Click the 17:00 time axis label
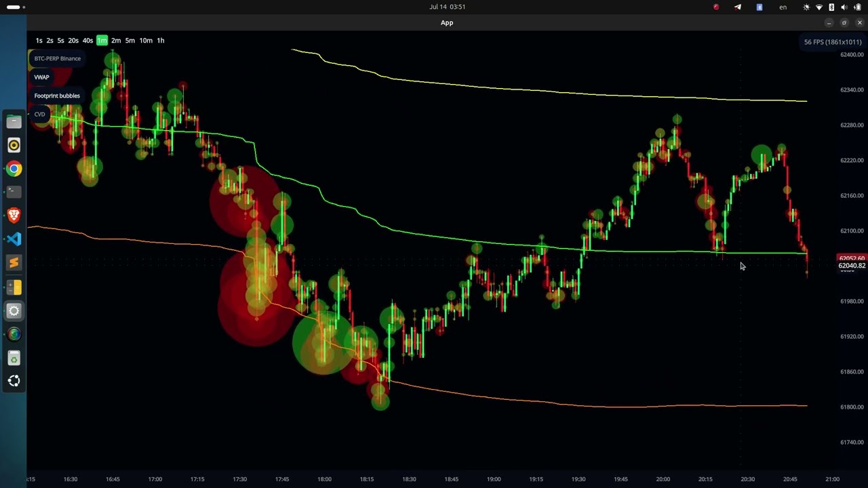This screenshot has width=868, height=488. click(155, 479)
